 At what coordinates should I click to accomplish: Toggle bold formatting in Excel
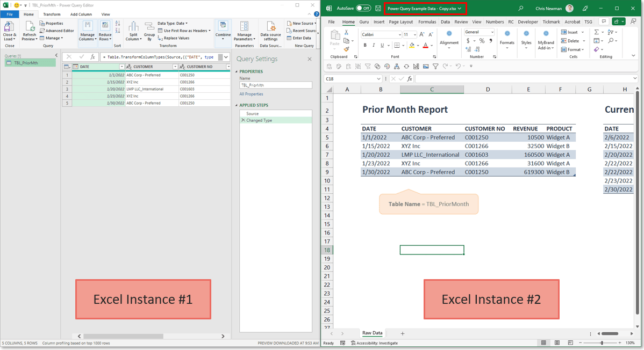pos(365,45)
